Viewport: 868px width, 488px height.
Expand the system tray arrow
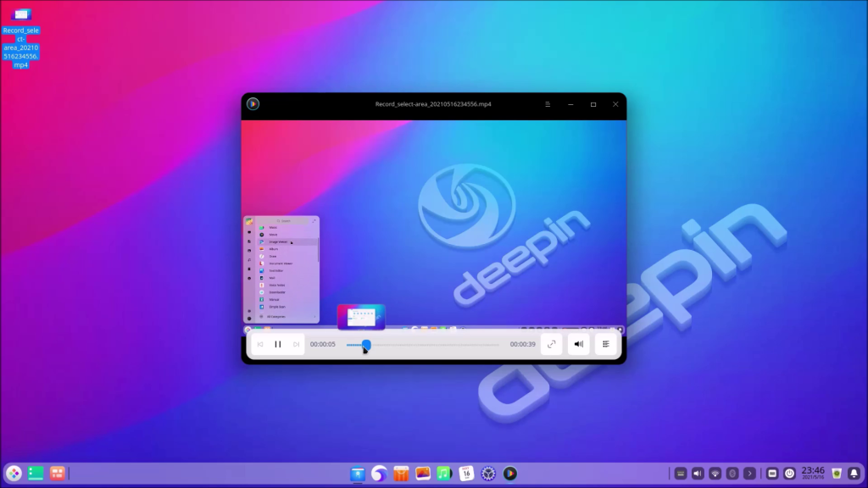[749, 474]
